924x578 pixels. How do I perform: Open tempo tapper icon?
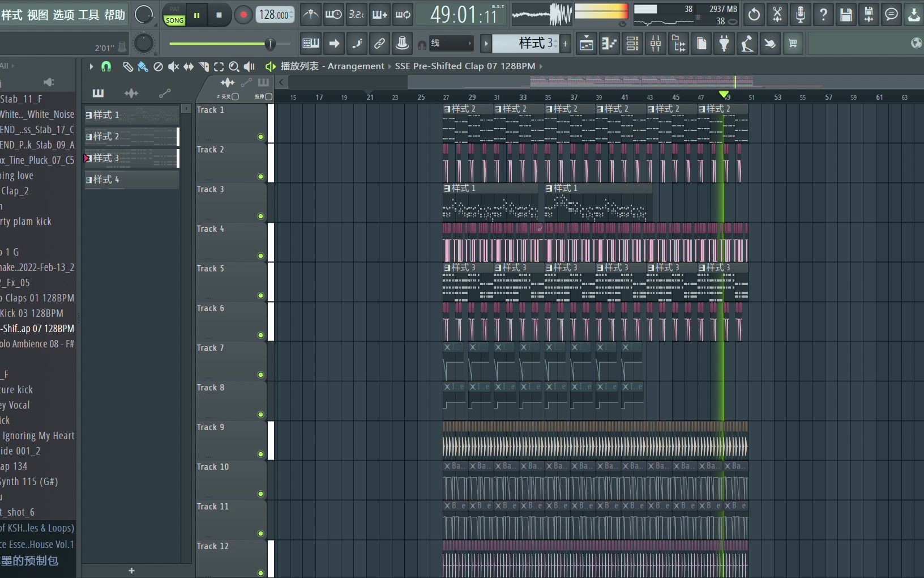[747, 44]
